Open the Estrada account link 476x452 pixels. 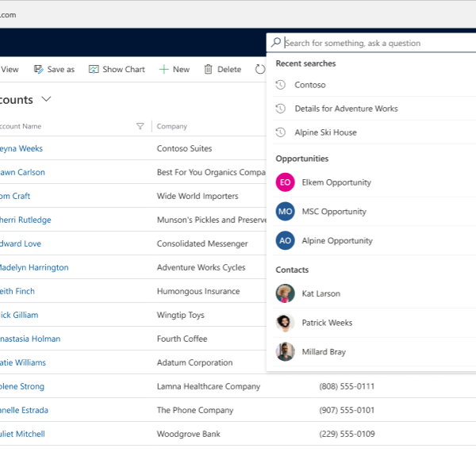click(24, 410)
